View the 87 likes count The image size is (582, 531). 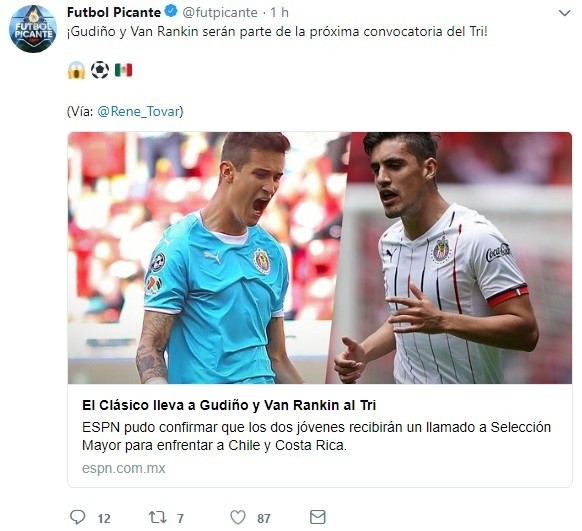point(264,518)
